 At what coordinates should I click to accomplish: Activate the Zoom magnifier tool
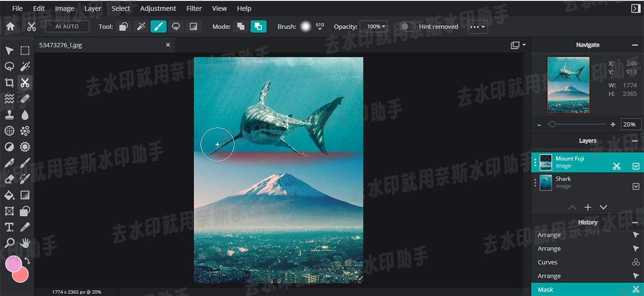coord(9,243)
